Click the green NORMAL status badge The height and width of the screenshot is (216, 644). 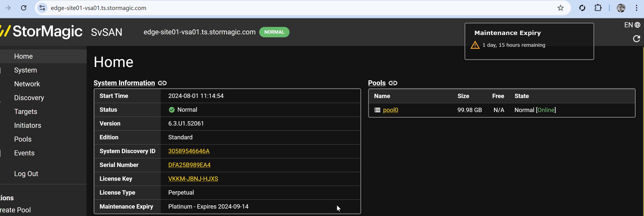274,32
